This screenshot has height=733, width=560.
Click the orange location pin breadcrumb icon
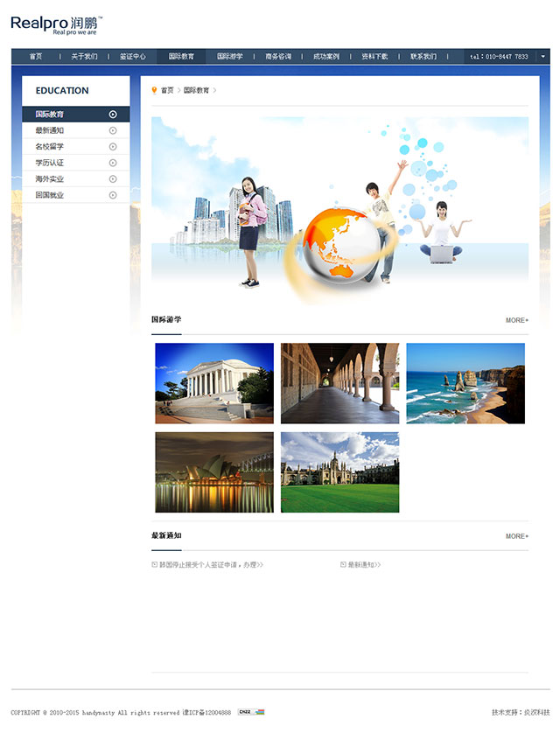(155, 90)
